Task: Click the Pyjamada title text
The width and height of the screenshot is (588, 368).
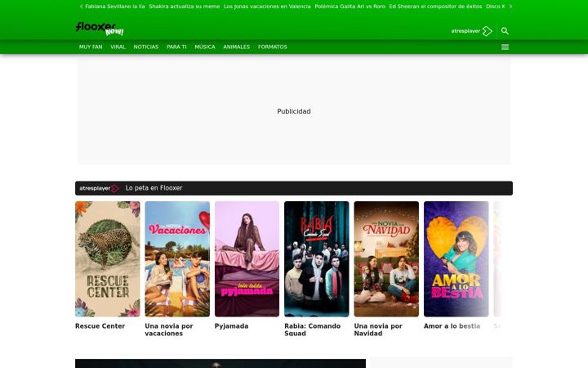Action: click(231, 326)
